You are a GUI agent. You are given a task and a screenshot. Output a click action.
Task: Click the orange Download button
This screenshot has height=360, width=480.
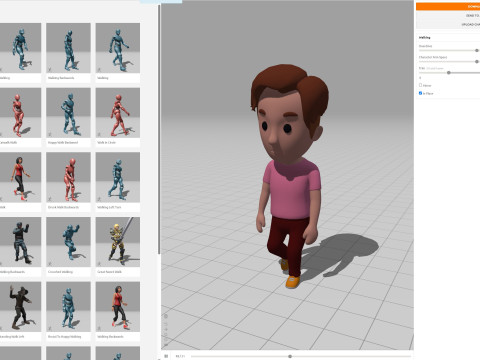448,6
